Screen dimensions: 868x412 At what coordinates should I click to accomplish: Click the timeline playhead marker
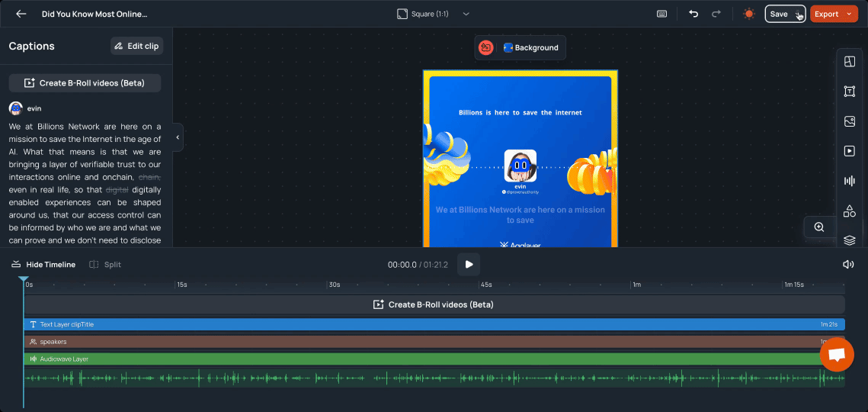click(x=24, y=279)
